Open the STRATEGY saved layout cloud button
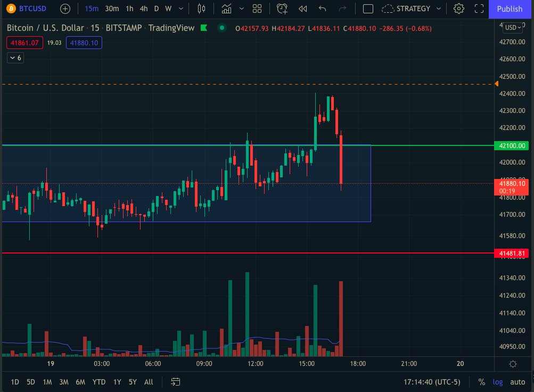 (406, 9)
